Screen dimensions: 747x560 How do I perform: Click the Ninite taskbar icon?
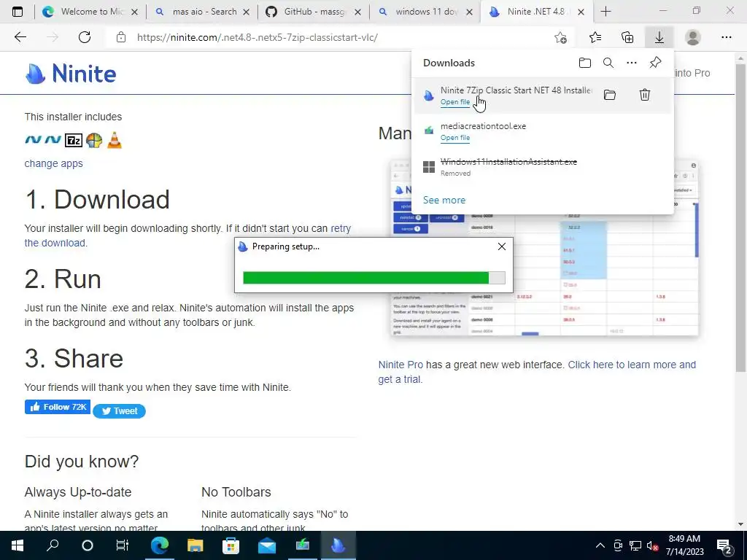338,545
